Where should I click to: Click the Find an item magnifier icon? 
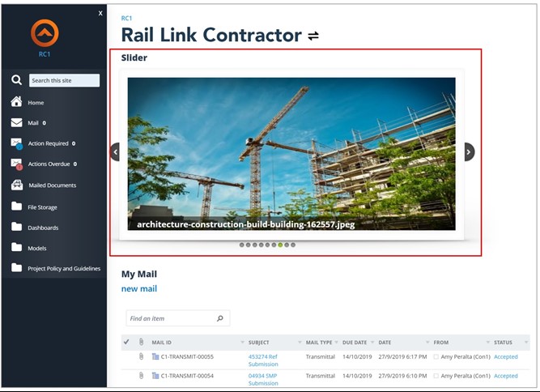pyautogui.click(x=220, y=318)
